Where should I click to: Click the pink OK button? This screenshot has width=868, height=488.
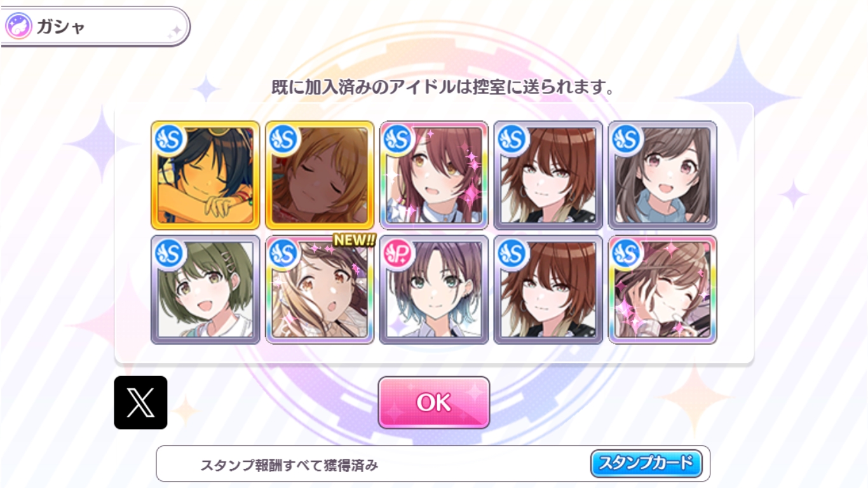[434, 402]
